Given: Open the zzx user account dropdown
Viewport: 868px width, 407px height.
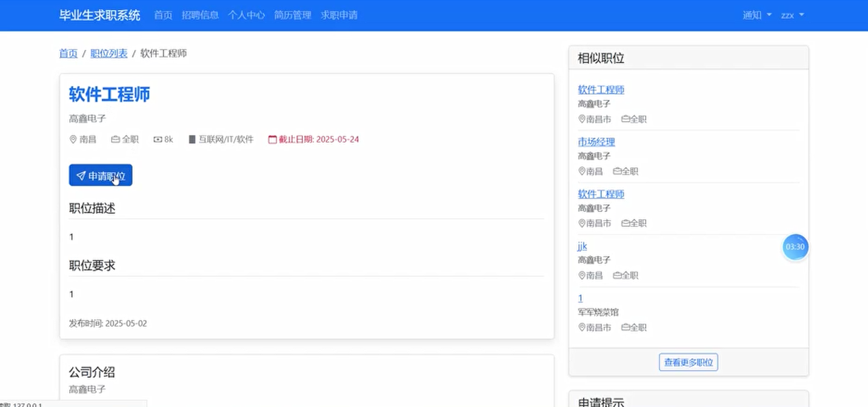Looking at the screenshot, I should tap(788, 15).
